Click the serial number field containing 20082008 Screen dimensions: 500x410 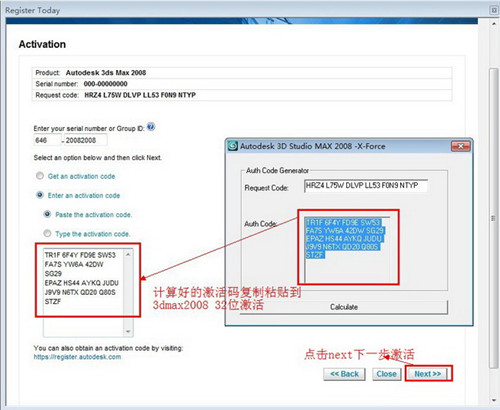click(86, 140)
